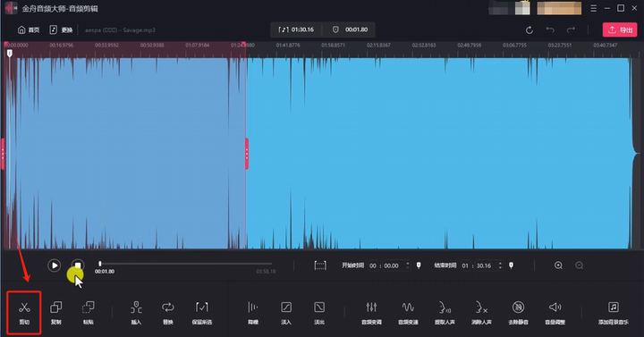Go to Home (首页)
Viewport: 644px width, 337px height.
click(29, 30)
